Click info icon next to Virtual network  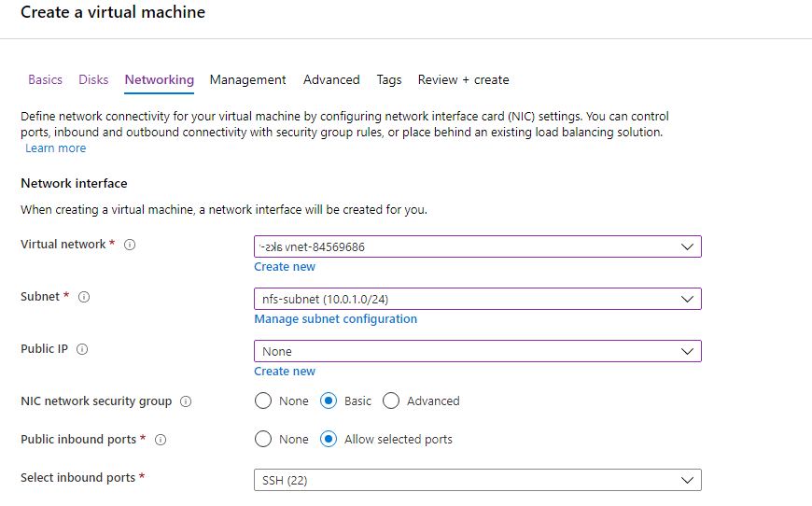(130, 245)
